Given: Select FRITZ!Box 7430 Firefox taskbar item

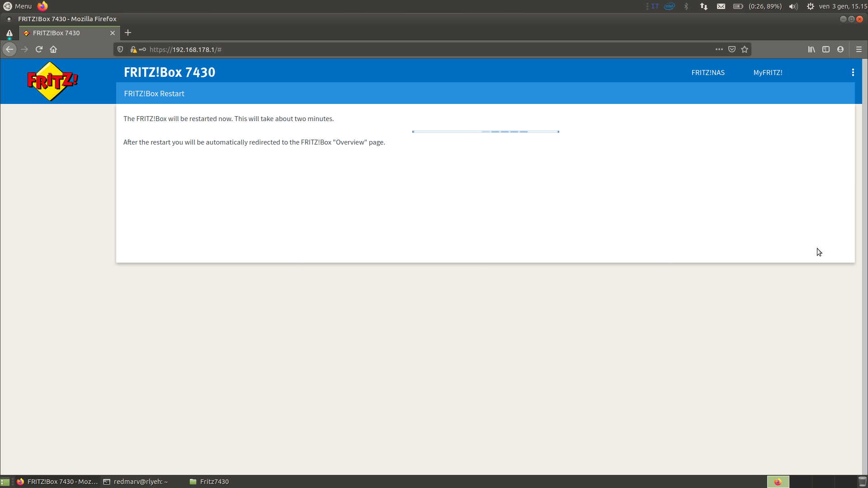Looking at the screenshot, I should click(x=57, y=482).
